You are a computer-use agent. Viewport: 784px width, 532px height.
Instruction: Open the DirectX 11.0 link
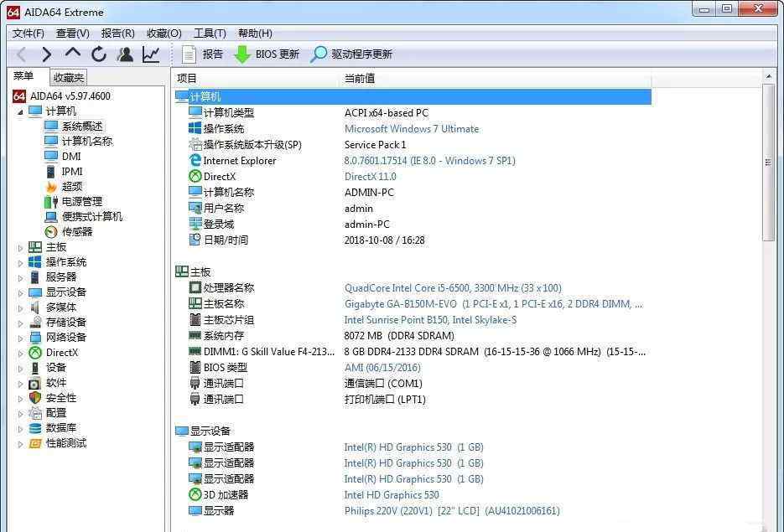click(370, 176)
